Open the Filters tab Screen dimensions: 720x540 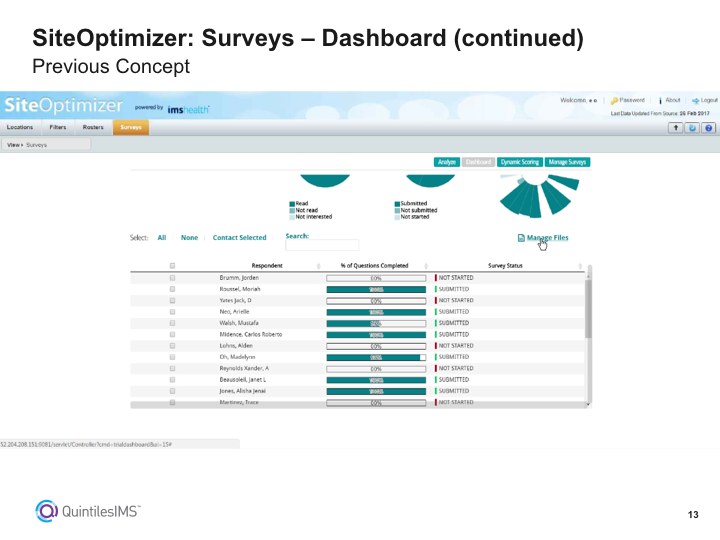coord(58,127)
